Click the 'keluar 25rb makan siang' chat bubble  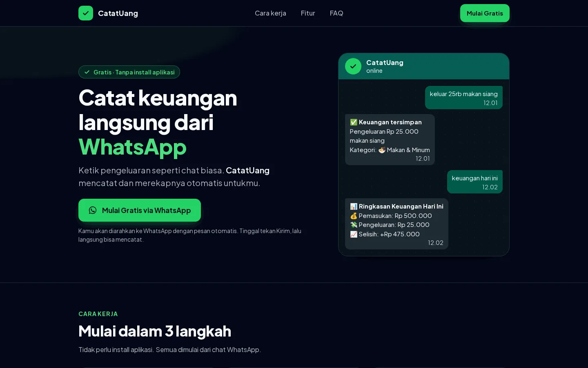coord(464,97)
